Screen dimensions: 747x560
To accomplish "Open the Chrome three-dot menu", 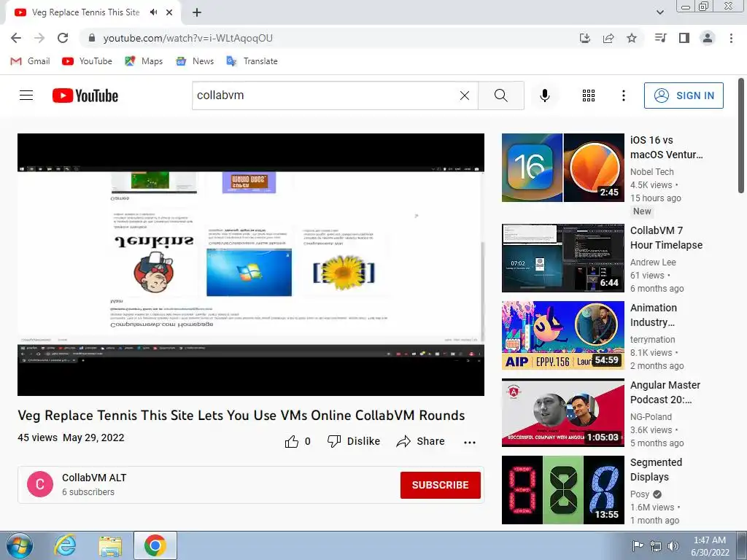I will pyautogui.click(x=731, y=38).
